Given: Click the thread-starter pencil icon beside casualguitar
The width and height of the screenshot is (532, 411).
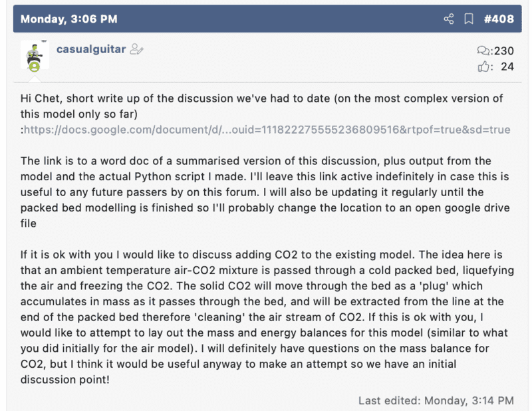Looking at the screenshot, I should pyautogui.click(x=137, y=49).
